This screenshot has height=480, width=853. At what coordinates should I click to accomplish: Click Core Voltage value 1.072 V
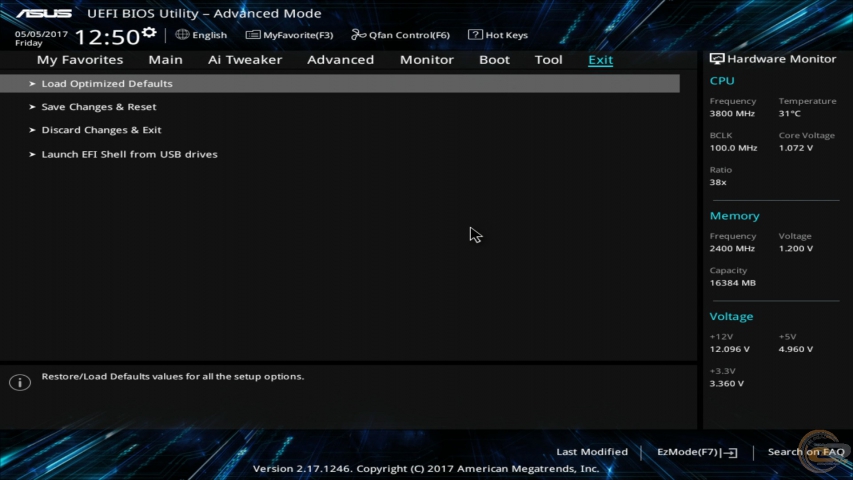[796, 148]
